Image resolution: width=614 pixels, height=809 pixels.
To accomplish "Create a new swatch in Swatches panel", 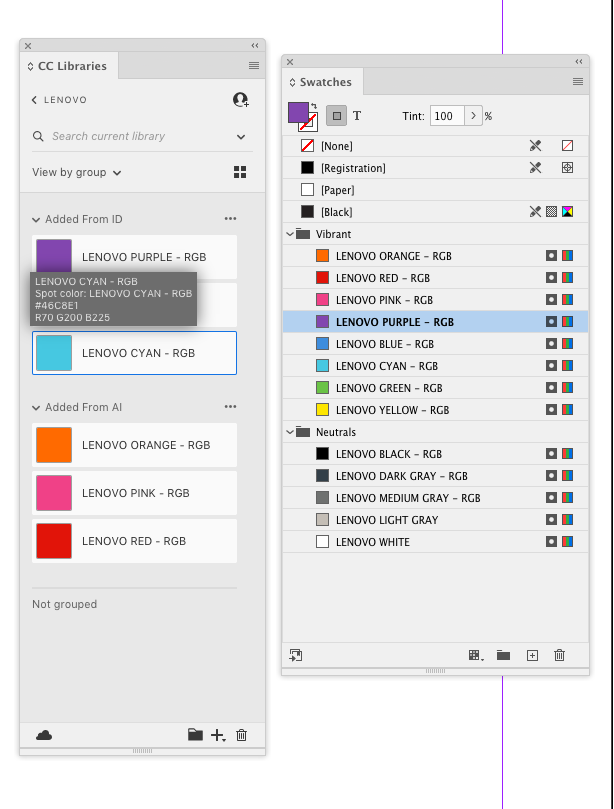I will pyautogui.click(x=532, y=655).
